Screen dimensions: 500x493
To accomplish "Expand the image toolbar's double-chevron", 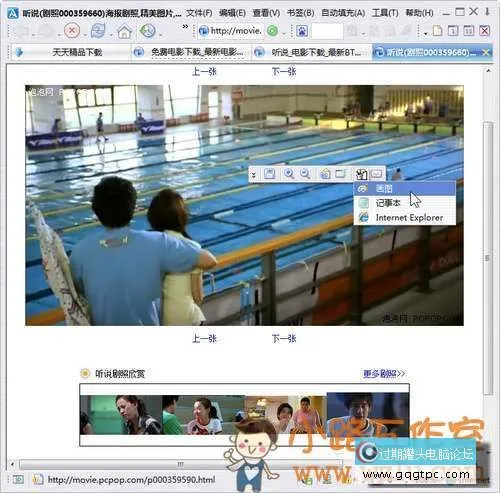I will pos(254,174).
